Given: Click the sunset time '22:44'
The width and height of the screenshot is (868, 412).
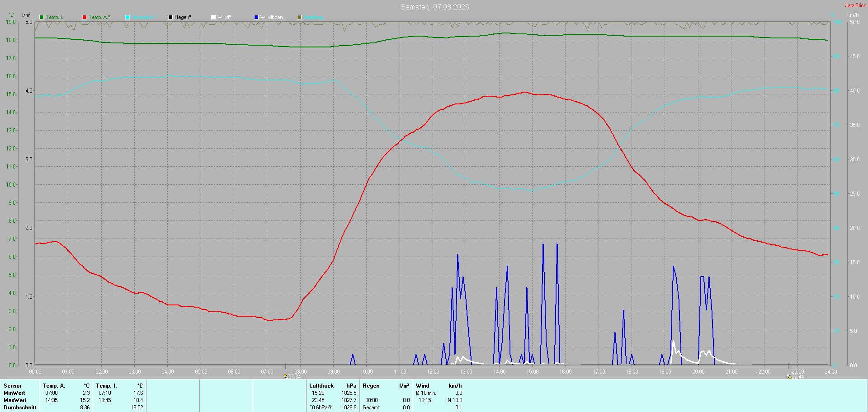Looking at the screenshot, I should point(798,377).
